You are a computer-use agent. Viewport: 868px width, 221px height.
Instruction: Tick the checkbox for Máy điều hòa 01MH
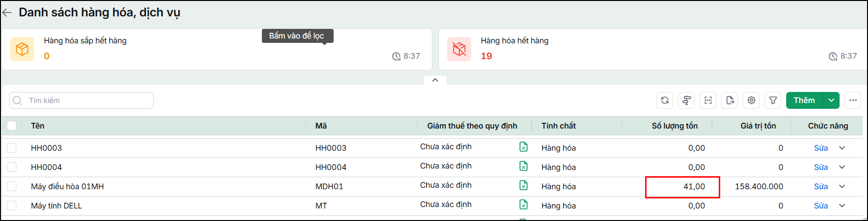pos(12,186)
